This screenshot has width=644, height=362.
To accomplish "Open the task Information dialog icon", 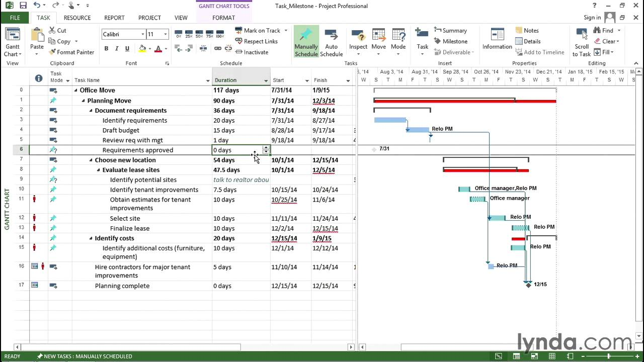I will 497,36.
